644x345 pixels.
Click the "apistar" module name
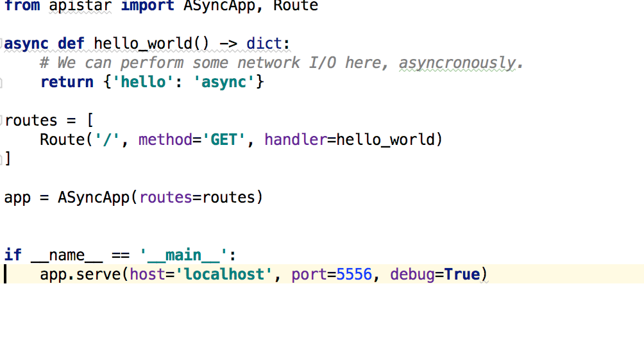(80, 6)
